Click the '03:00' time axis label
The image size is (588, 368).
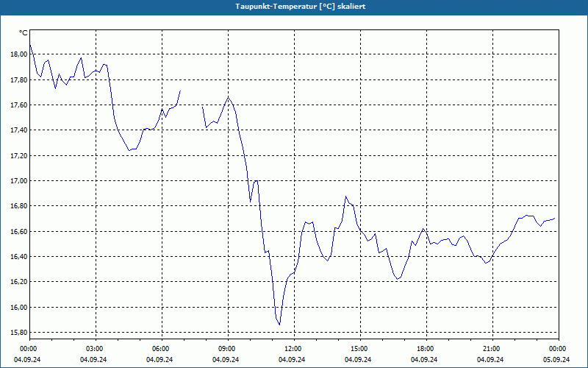96,349
